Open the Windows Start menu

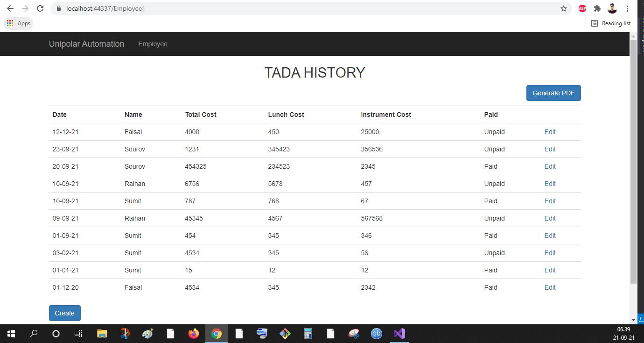click(10, 333)
